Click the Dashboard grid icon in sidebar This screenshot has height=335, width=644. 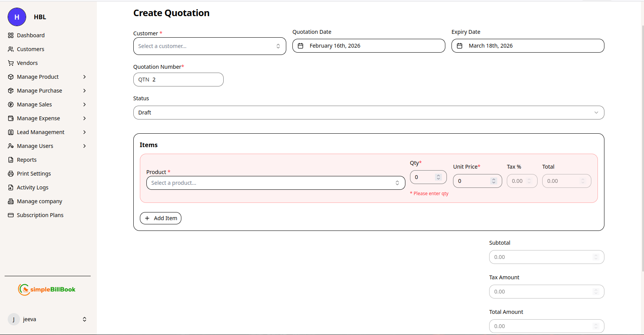[x=11, y=35]
